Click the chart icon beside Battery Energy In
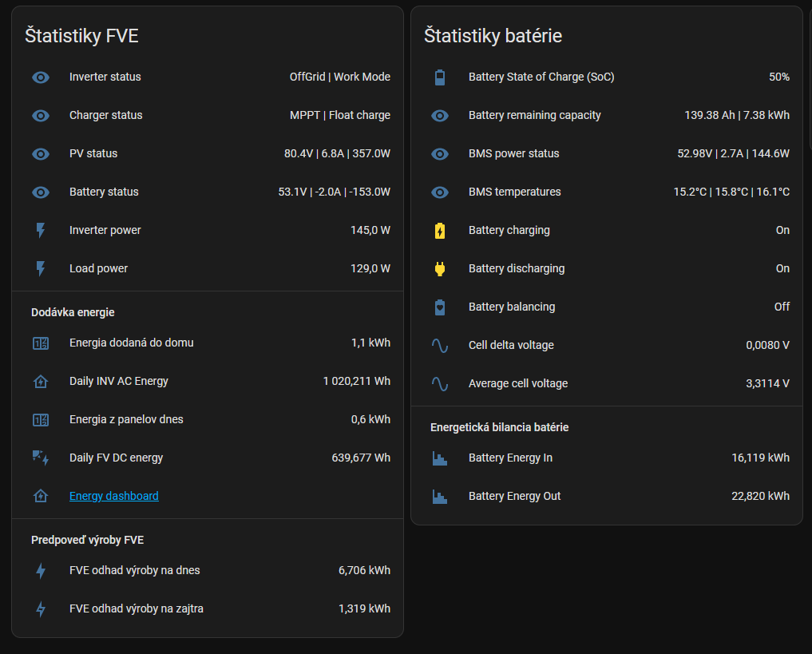This screenshot has height=654, width=812. (x=440, y=458)
